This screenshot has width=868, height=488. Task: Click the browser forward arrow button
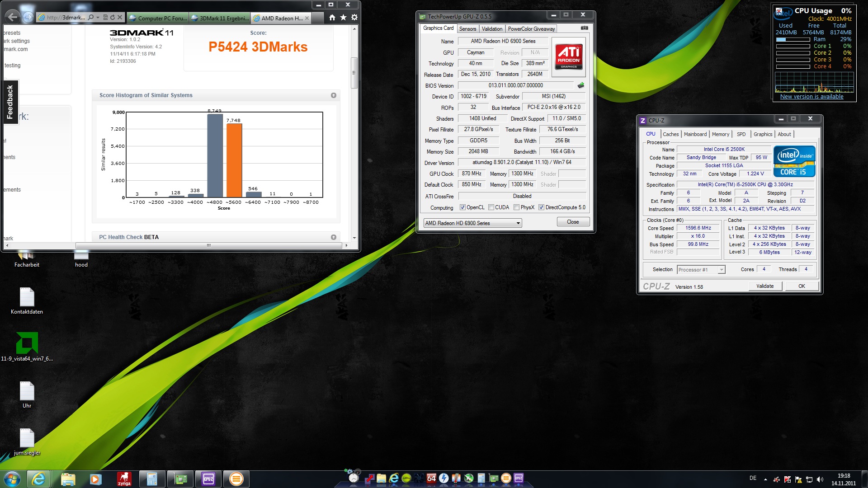[28, 17]
